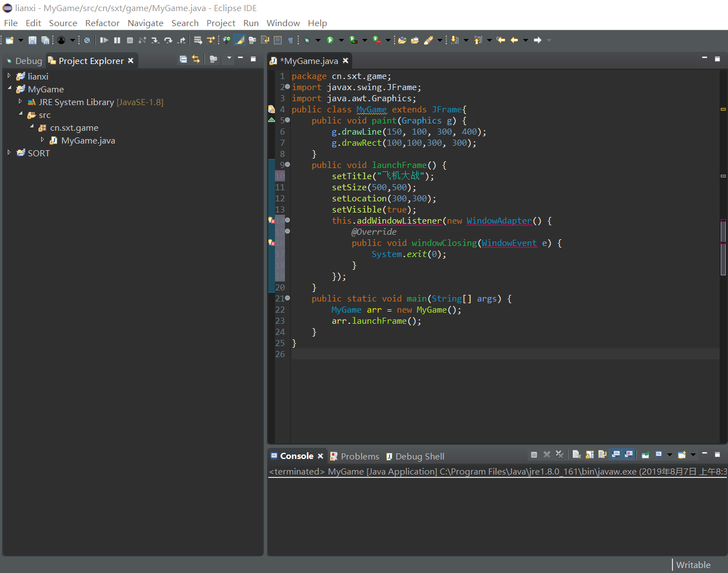Open Project Explorer View Menu dropdown
This screenshot has width=728, height=573.
pyautogui.click(x=229, y=58)
